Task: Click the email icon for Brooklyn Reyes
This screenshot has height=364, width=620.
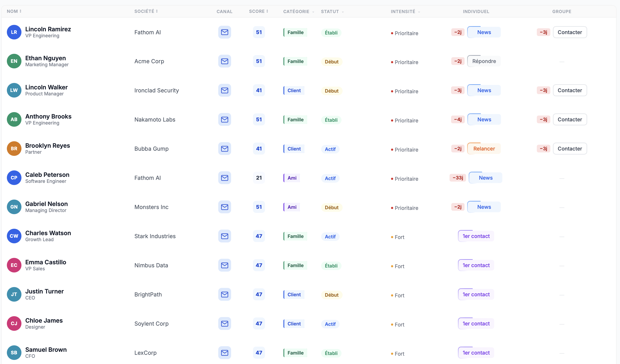Action: tap(224, 149)
